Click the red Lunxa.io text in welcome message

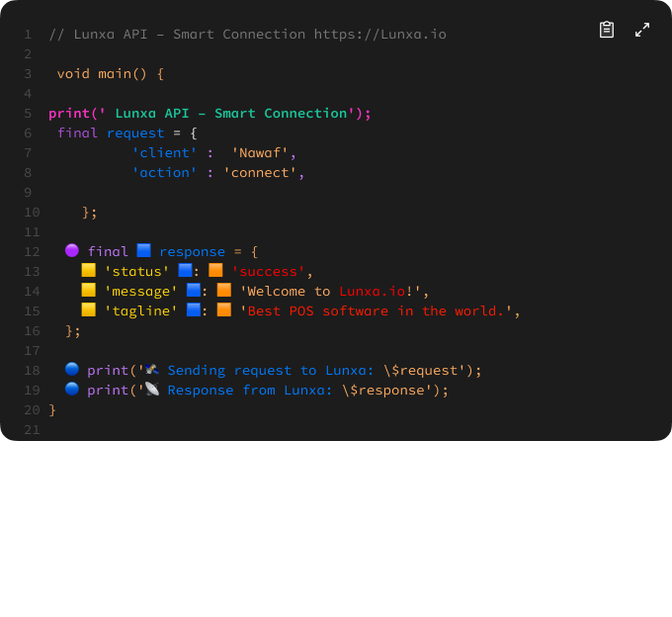[x=371, y=291]
